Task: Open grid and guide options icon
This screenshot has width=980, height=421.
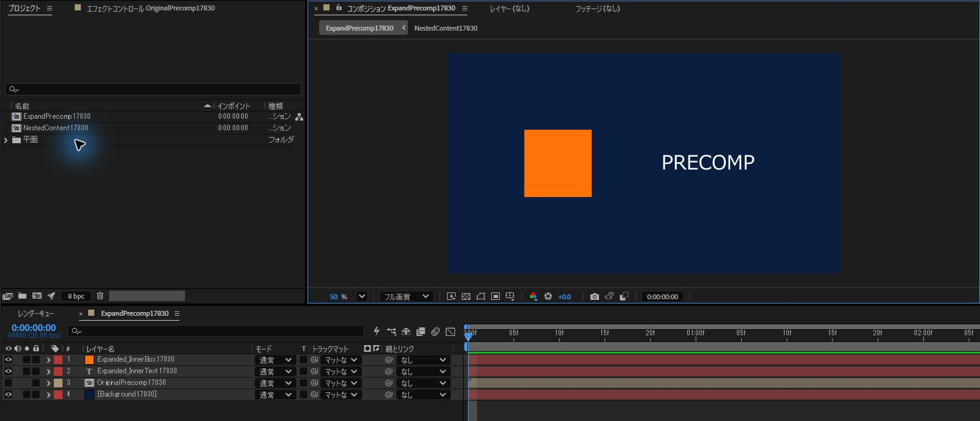Action: point(510,297)
